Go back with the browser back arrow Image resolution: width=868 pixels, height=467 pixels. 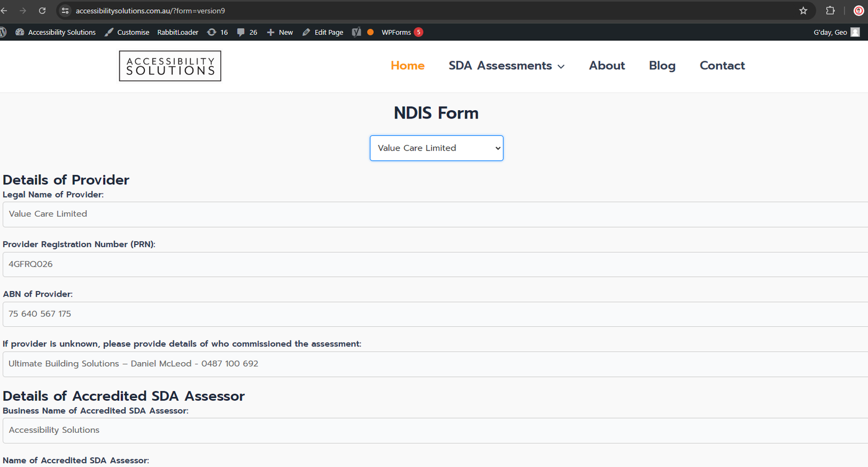(x=4, y=11)
